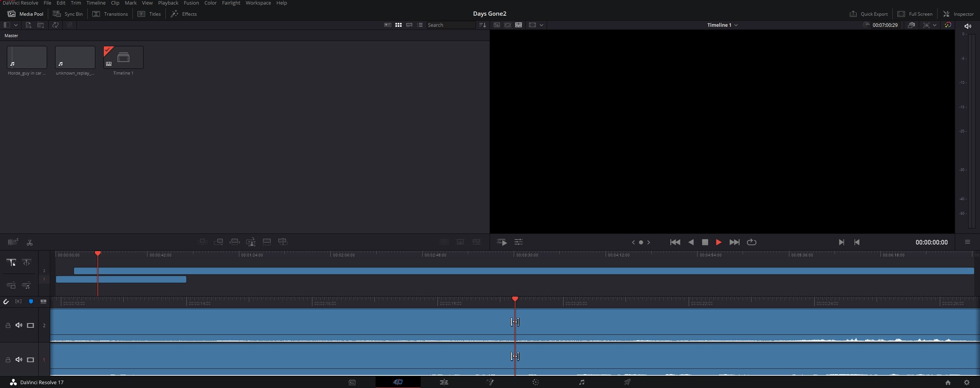This screenshot has width=980, height=388.
Task: Open bin list dropdown arrow
Action: (x=16, y=25)
